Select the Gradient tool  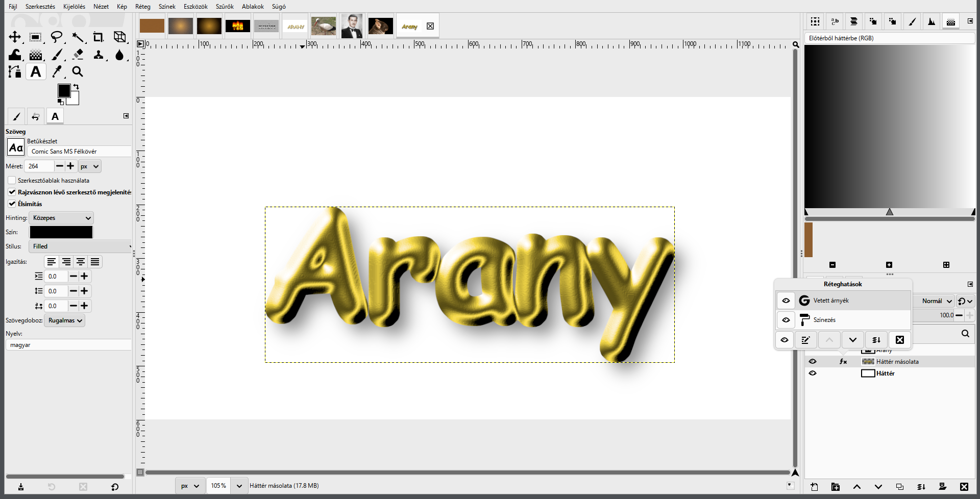[x=35, y=55]
